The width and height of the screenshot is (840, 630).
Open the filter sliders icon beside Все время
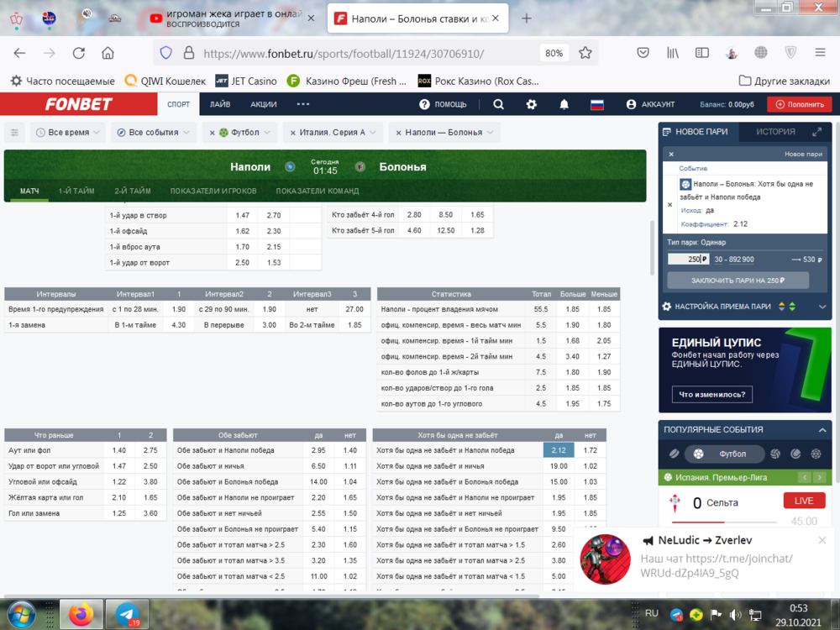(x=14, y=133)
